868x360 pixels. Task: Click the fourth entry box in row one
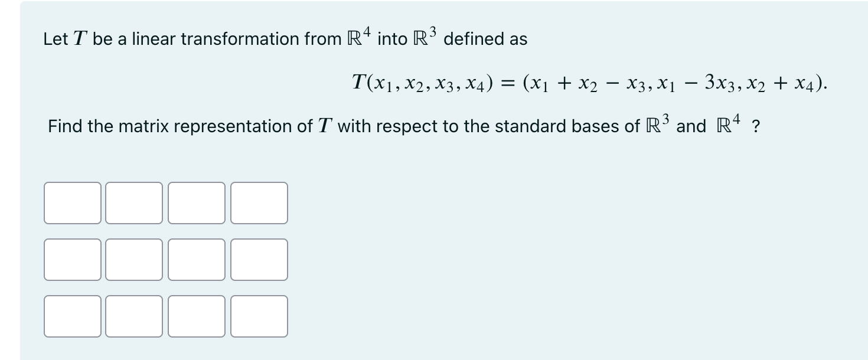click(x=259, y=203)
